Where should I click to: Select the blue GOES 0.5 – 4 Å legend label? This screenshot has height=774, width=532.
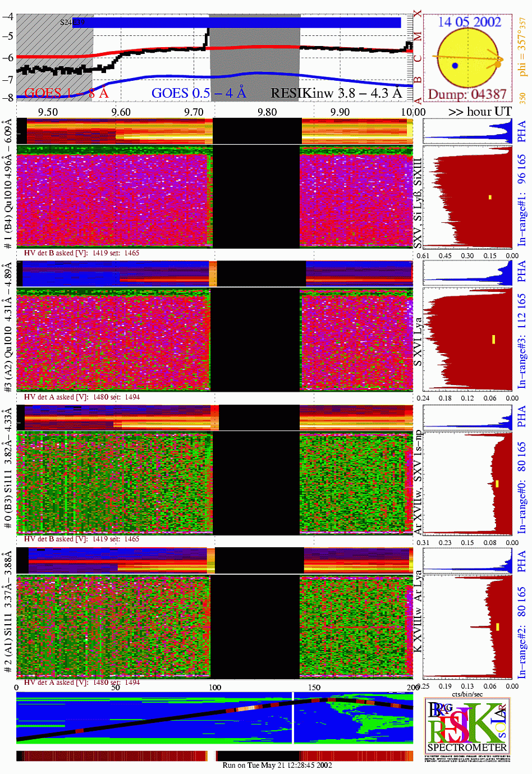click(x=199, y=93)
